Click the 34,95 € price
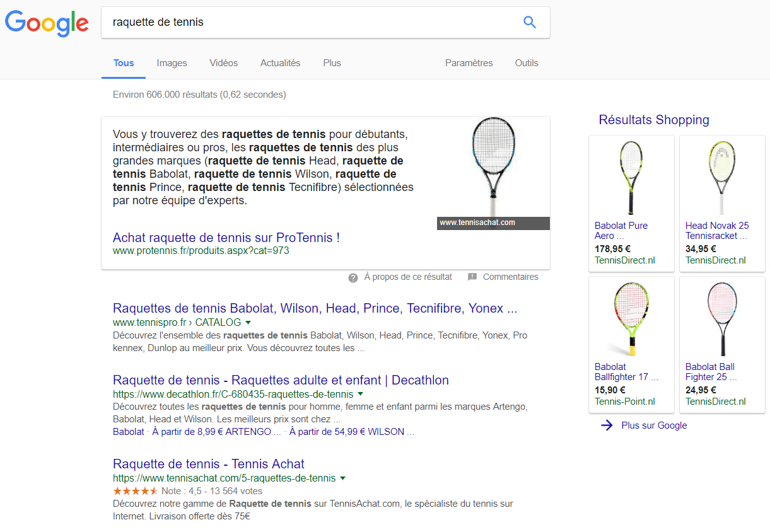Screen dimensions: 770x532 701,249
